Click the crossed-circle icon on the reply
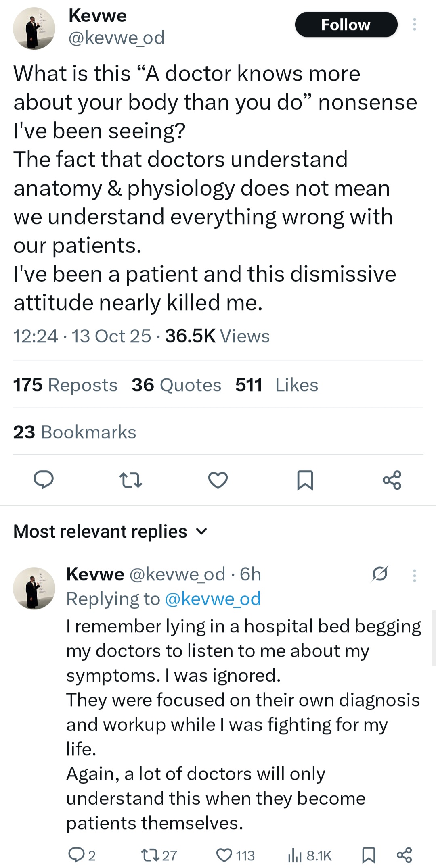 click(380, 574)
